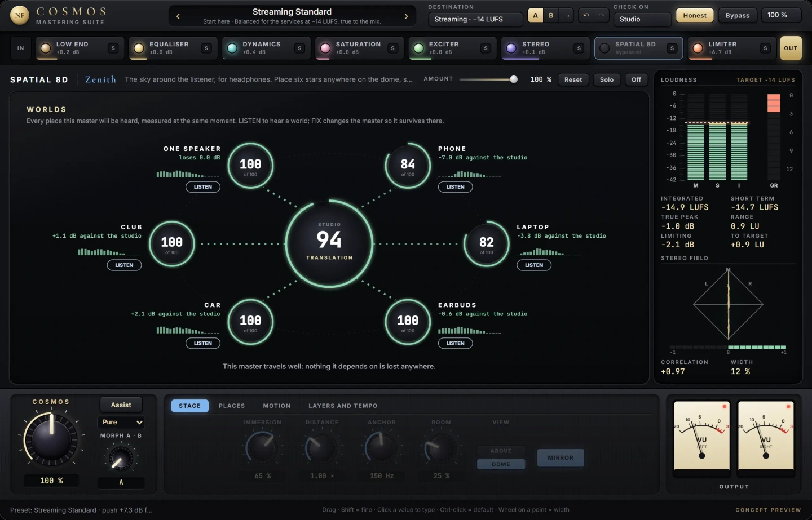Screen dimensions: 812x520
Task: Select the B comparison slot
Action: 551,16
